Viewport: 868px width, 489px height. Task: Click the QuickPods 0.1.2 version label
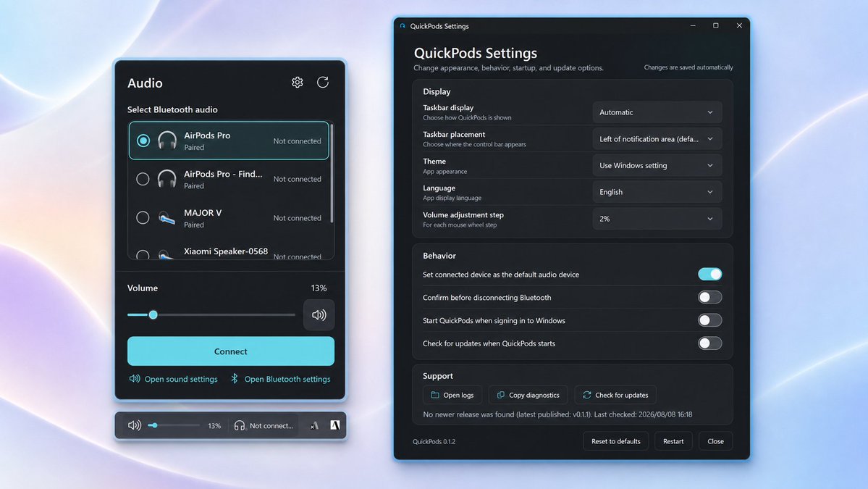[434, 441]
